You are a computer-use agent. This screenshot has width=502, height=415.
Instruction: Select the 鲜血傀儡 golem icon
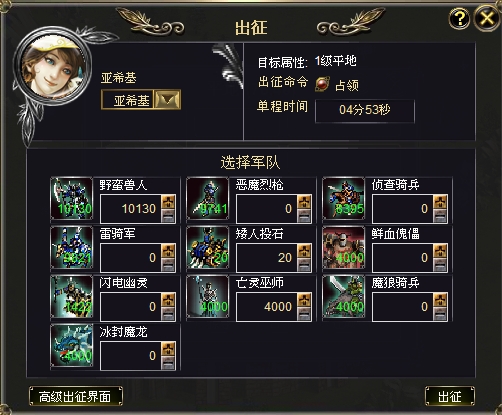pos(344,248)
